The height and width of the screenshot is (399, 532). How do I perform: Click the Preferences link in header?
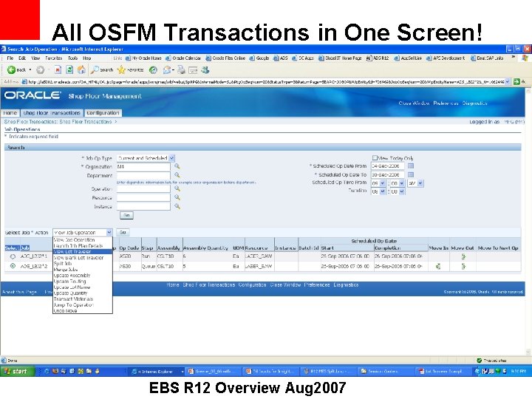[x=446, y=103]
